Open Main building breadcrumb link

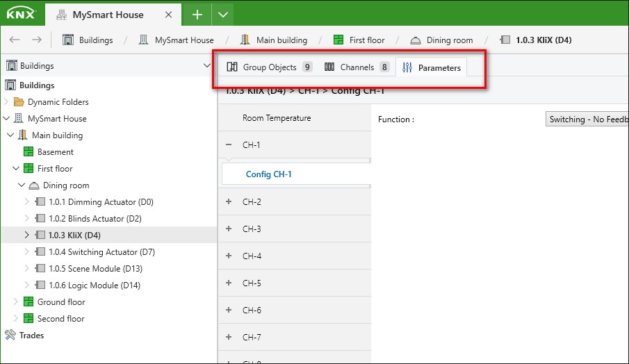coord(281,40)
